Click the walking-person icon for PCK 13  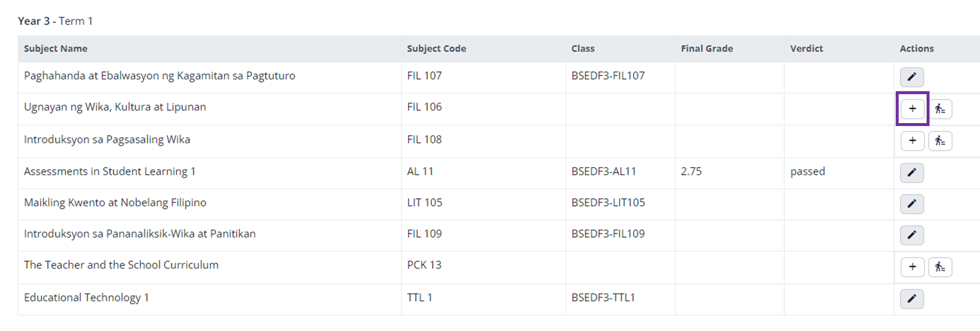point(940,267)
